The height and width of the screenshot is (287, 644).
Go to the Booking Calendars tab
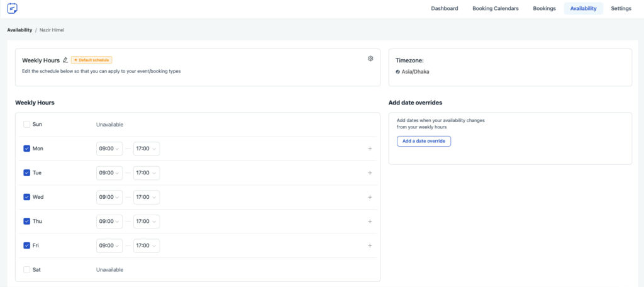point(496,8)
